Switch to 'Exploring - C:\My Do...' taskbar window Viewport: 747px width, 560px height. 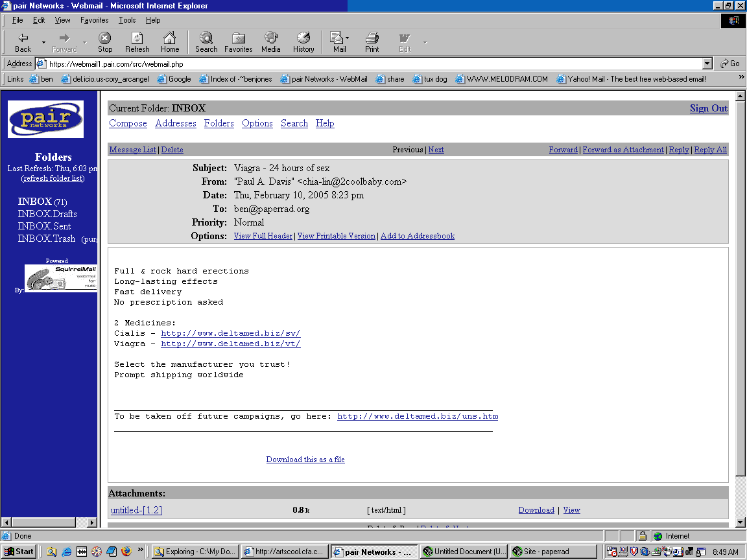pyautogui.click(x=195, y=552)
